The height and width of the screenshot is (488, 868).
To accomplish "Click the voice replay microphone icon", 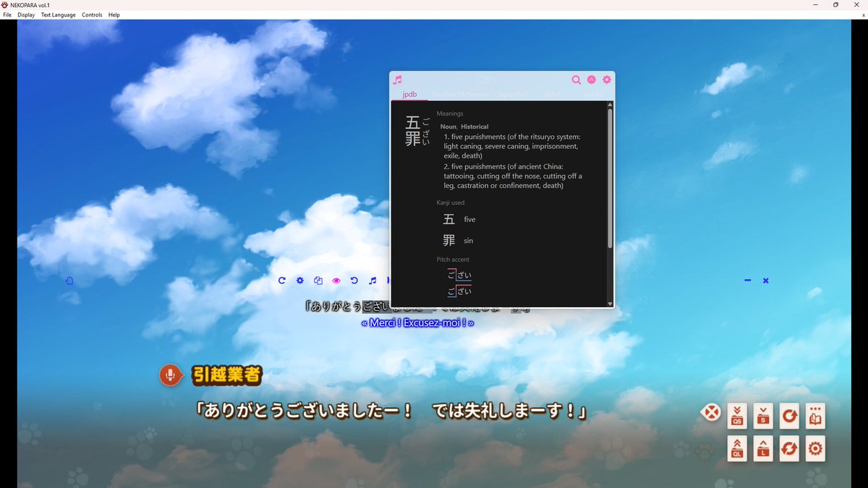I will (171, 375).
